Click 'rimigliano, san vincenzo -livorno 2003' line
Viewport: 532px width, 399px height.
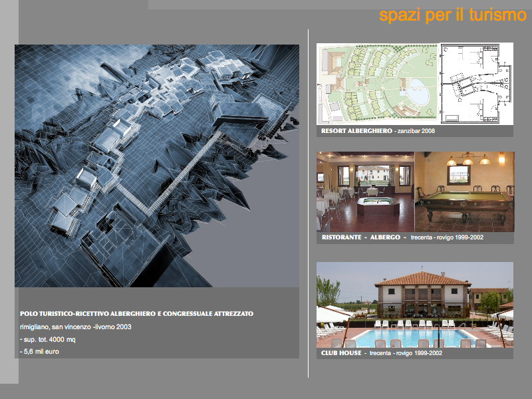(x=76, y=327)
